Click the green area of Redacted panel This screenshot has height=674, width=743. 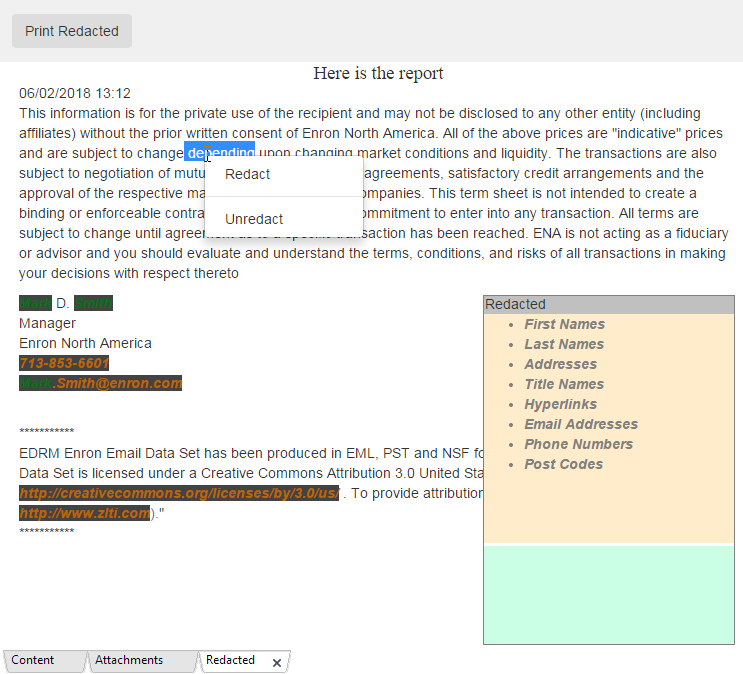tap(608, 594)
